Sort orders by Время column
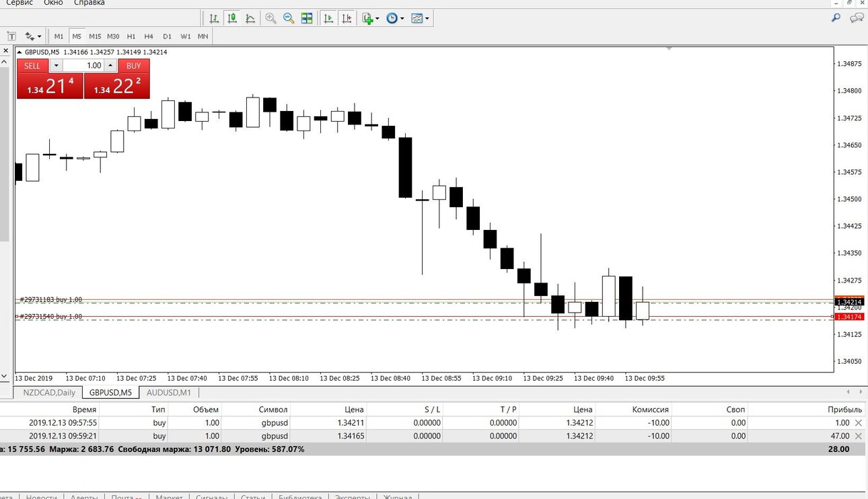Screen dimensions: 868x499 click(84, 409)
